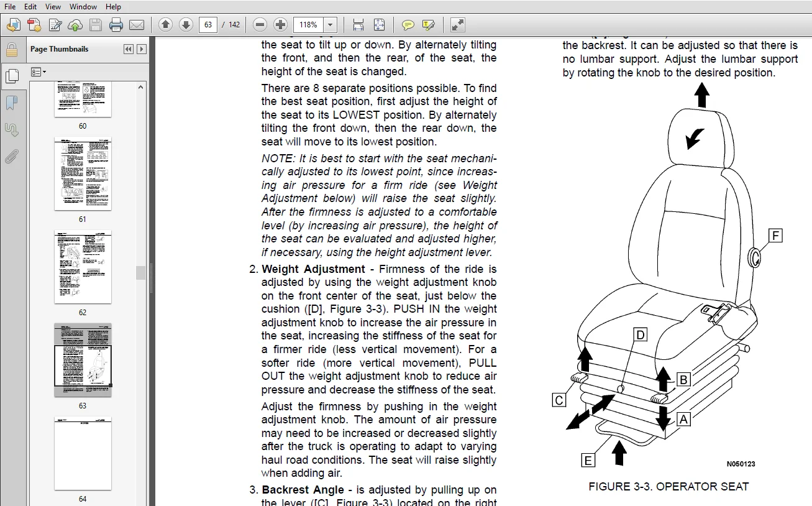The image size is (812, 506).
Task: Click the 'N050123' figure number text
Action: (x=741, y=464)
